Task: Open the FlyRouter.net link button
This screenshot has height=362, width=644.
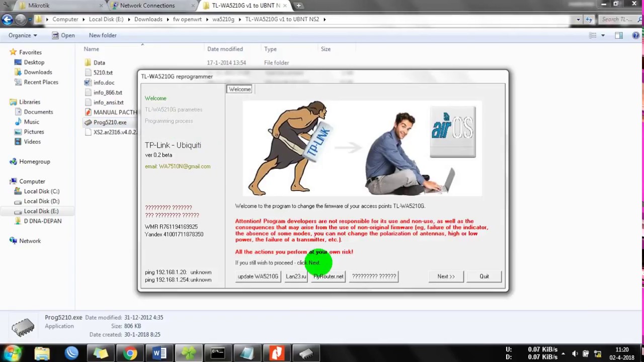Action: point(329,277)
